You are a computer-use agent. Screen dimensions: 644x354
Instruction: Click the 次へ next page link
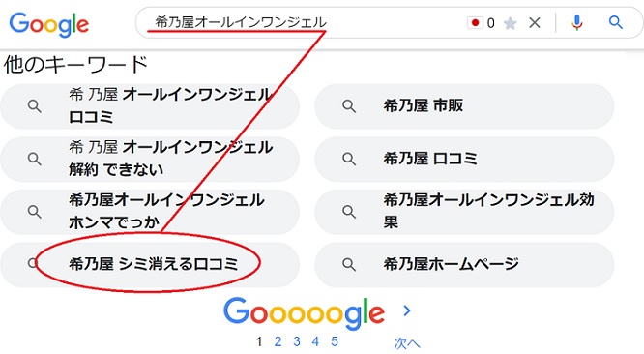click(x=406, y=343)
